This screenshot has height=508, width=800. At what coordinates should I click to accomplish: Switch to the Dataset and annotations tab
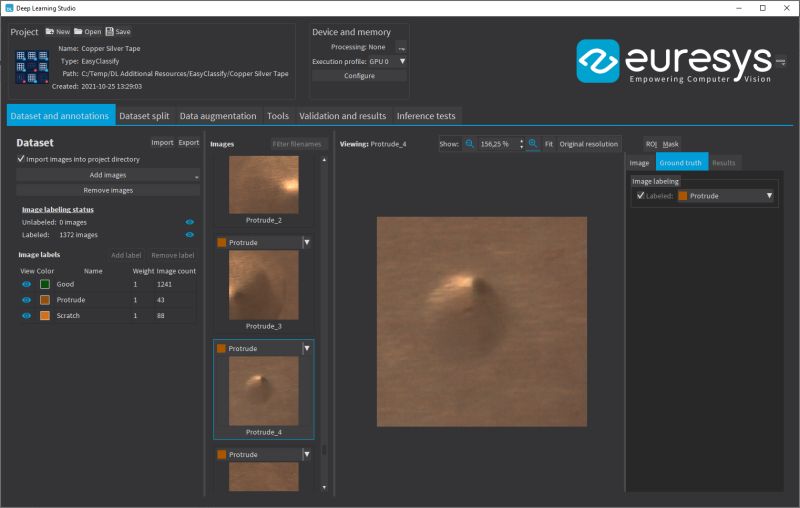pos(60,116)
